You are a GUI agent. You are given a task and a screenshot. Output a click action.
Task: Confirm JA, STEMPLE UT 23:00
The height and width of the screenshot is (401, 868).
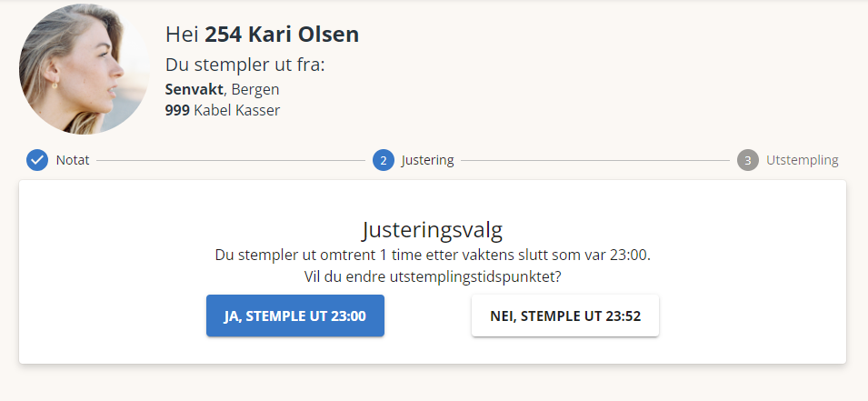coord(295,316)
